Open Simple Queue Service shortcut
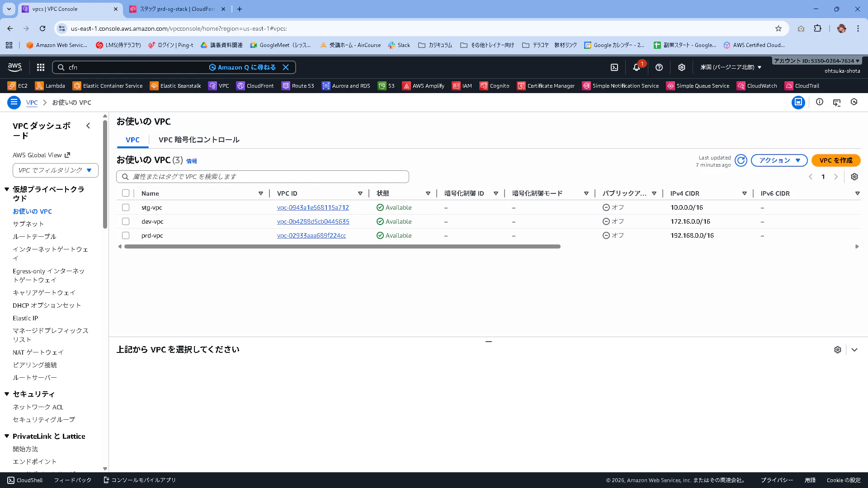The height and width of the screenshot is (488, 868). [x=698, y=86]
